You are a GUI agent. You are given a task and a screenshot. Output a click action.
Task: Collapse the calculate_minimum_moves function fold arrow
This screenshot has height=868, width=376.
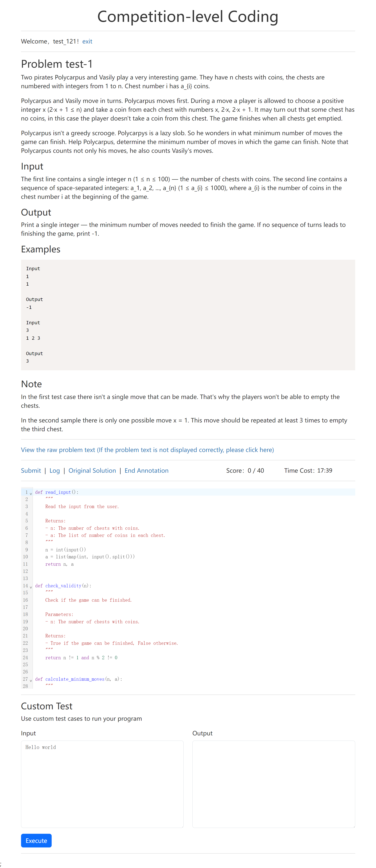pyautogui.click(x=31, y=680)
